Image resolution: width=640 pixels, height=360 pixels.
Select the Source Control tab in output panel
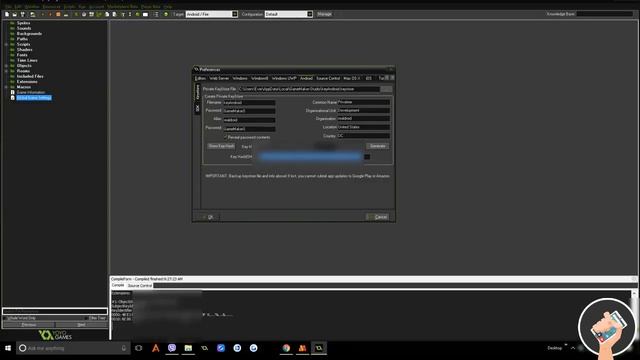click(140, 285)
